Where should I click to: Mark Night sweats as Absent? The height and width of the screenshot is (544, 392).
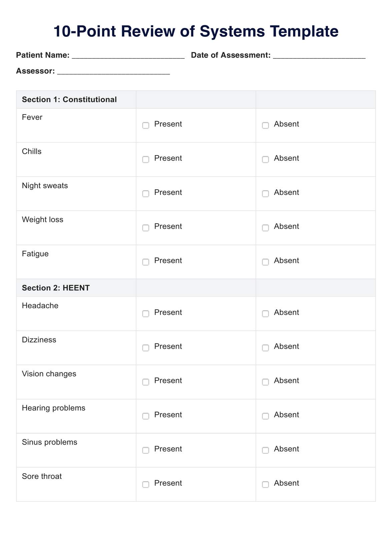coord(265,194)
